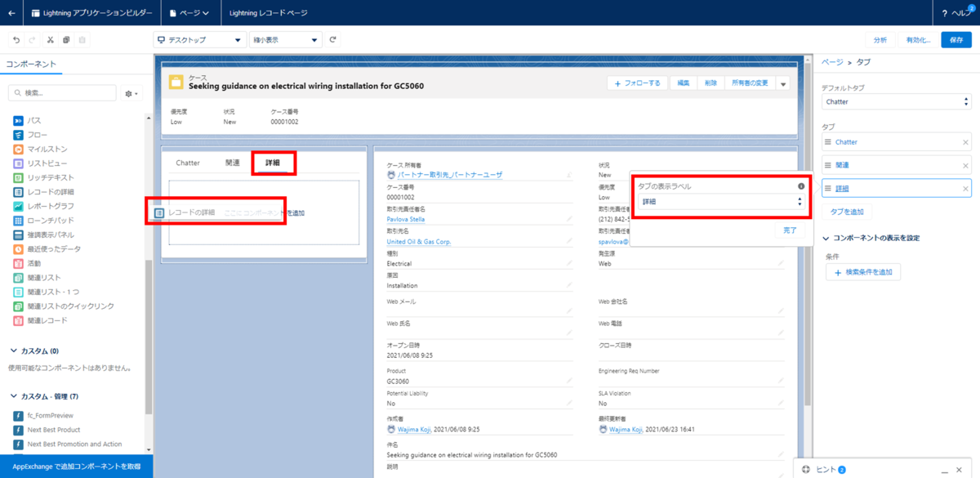Select the コンポーネント panel tab
Image resolution: width=980 pixels, height=478 pixels.
click(x=31, y=64)
